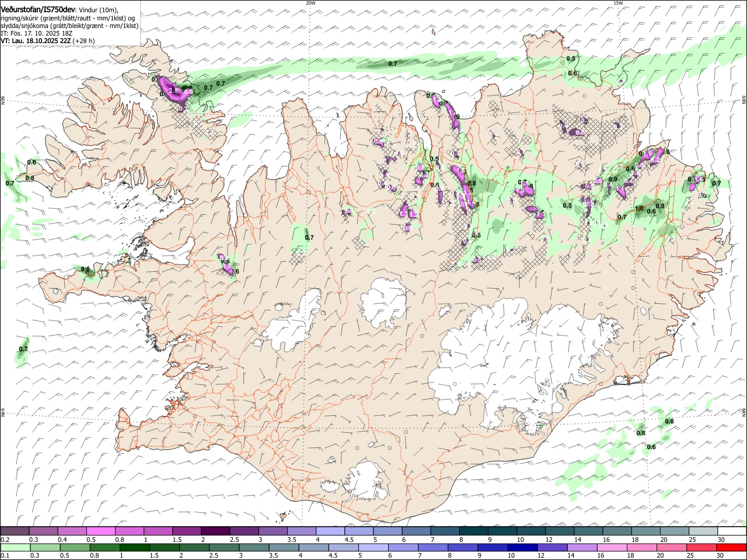747x560 pixels.
Task: Pick the pure red 30 swatch in lower legend
Action: coord(732,547)
